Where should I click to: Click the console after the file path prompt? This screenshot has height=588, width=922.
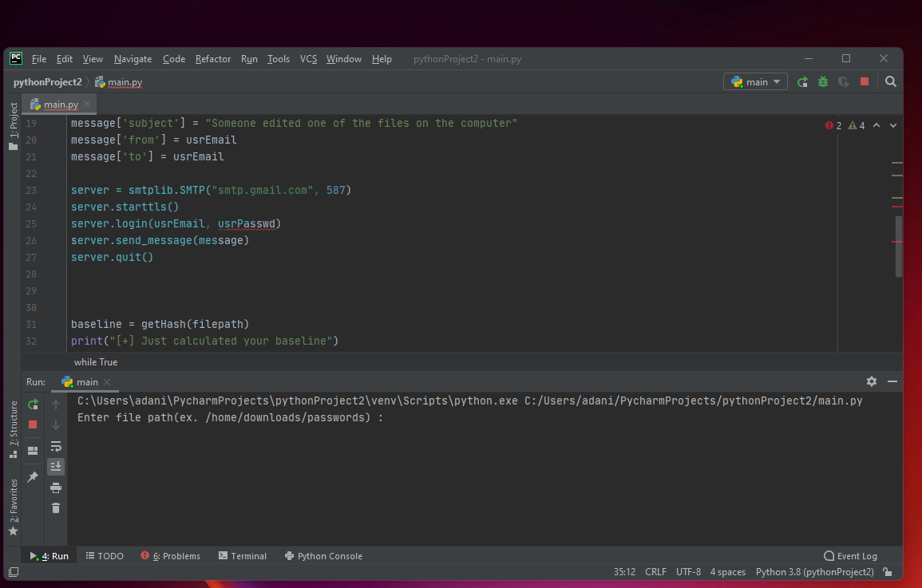pyautogui.click(x=399, y=416)
